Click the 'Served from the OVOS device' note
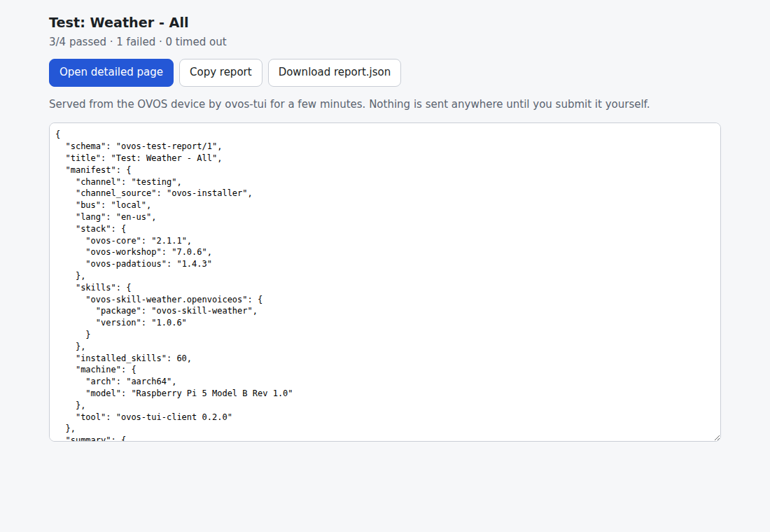The width and height of the screenshot is (770, 532). tap(349, 104)
